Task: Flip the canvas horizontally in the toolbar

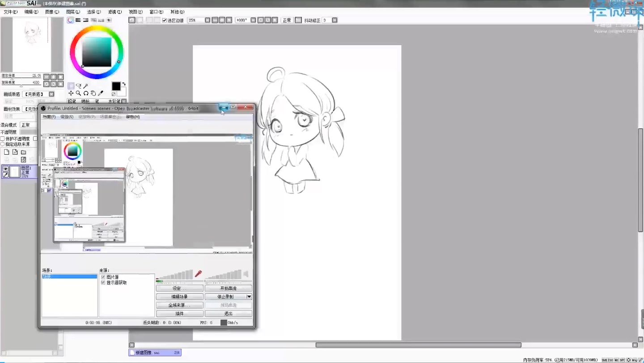Action: (298, 20)
